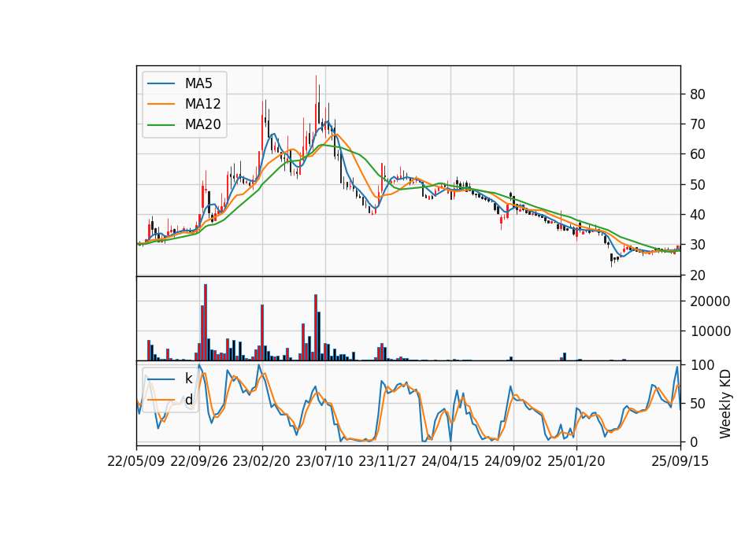
Task: Click the 22/05/09 date axis label
Action: point(136,461)
